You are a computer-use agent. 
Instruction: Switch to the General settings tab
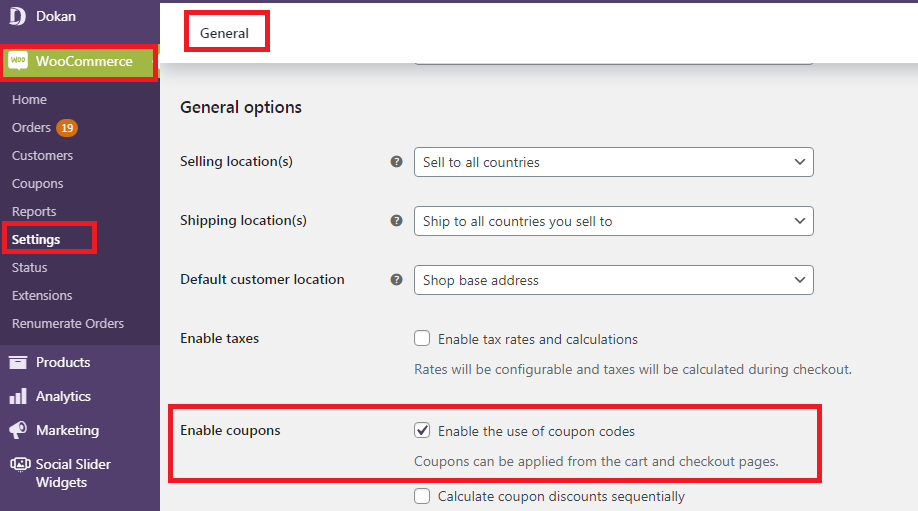[225, 33]
